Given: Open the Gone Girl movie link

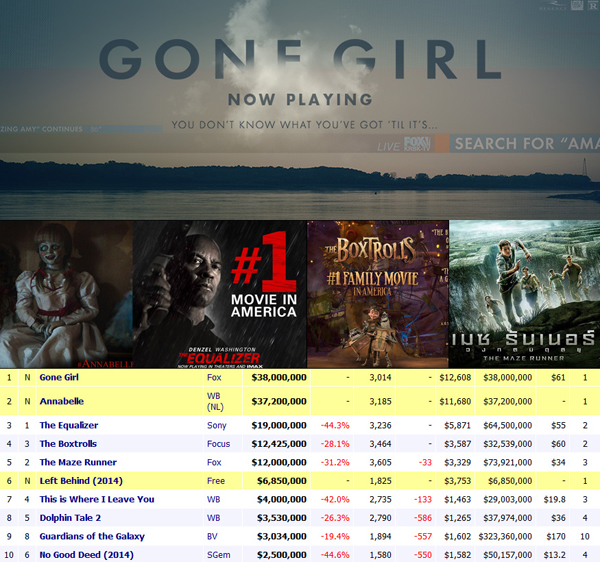Looking at the screenshot, I should [59, 378].
